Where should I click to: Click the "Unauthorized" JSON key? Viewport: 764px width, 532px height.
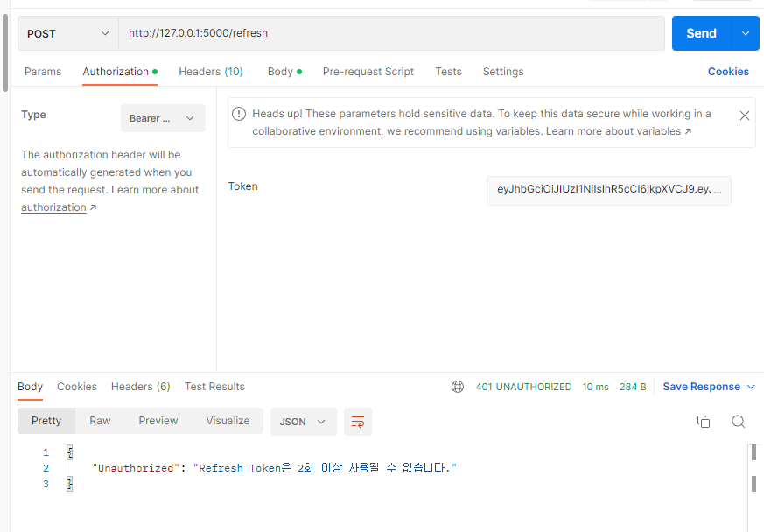point(136,468)
